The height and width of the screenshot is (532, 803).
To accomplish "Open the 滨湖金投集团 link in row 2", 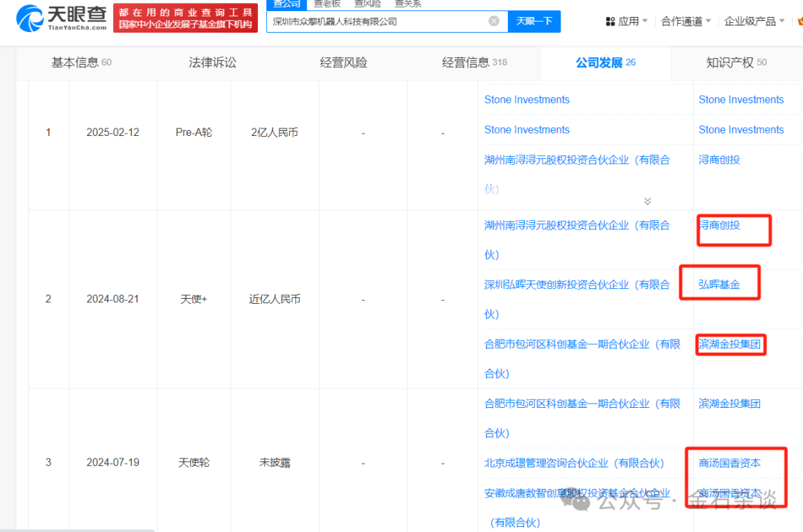I will tap(730, 344).
